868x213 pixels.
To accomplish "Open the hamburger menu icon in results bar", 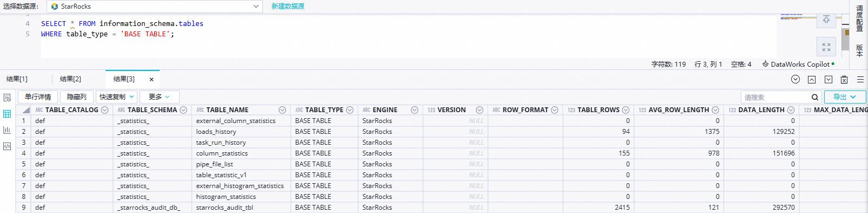I will tap(860, 80).
